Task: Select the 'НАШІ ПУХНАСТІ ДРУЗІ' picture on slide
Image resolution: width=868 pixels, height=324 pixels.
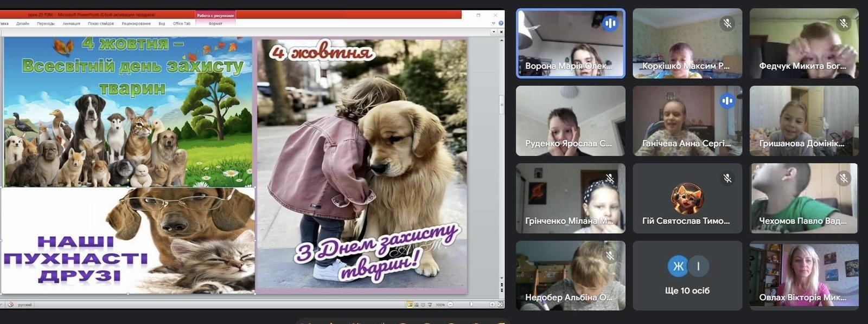Action: (128, 241)
